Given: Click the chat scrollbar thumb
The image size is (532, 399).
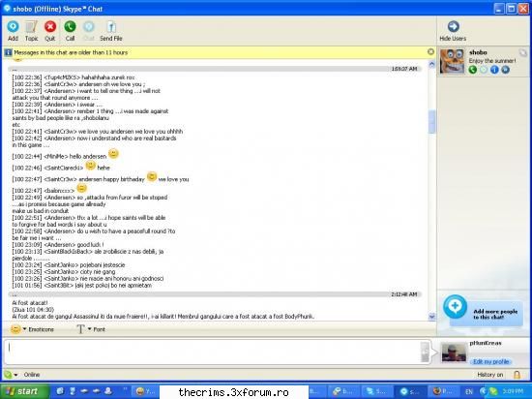Looking at the screenshot, I should tap(432, 122).
